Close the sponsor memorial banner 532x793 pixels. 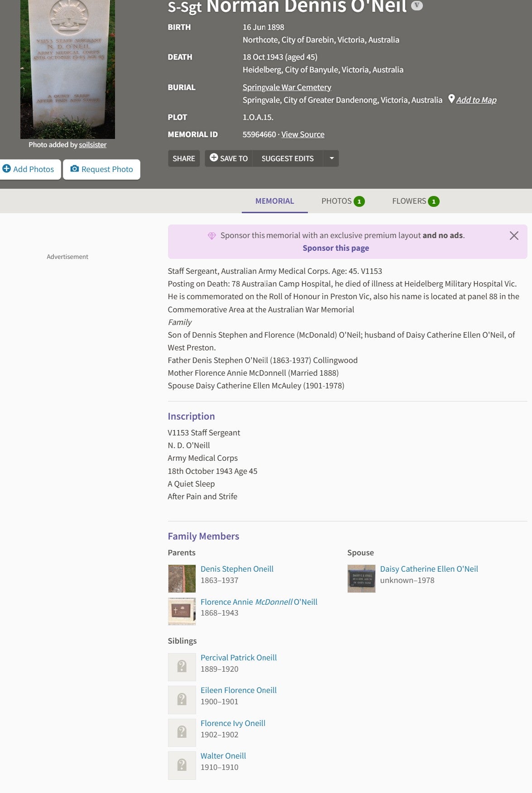click(x=513, y=236)
